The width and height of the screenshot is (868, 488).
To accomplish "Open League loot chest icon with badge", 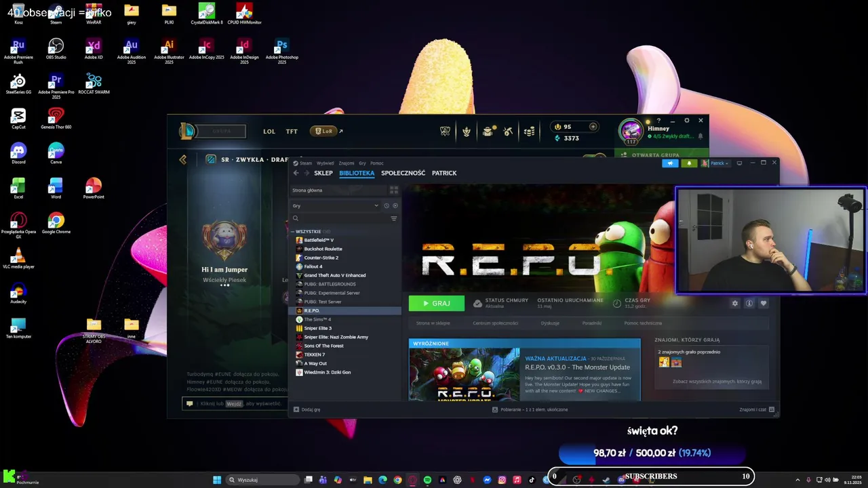I will click(488, 131).
